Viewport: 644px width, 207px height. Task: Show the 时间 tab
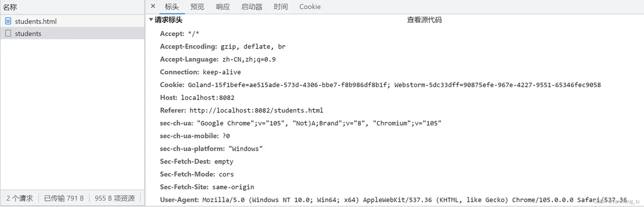click(281, 7)
